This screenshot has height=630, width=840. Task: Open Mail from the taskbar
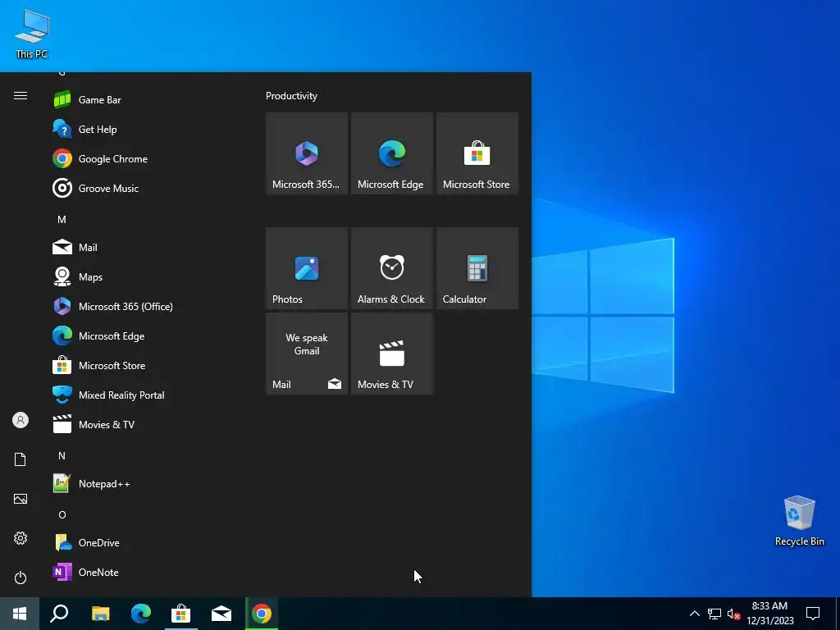coord(221,614)
